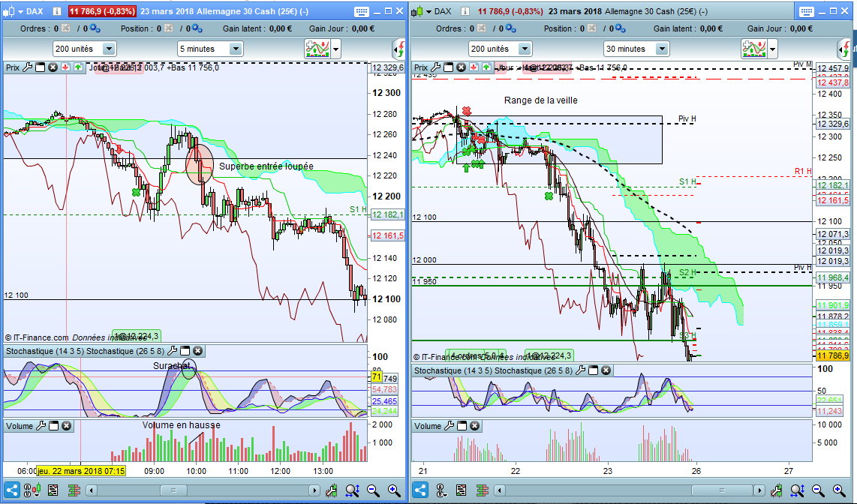The image size is (857, 504).
Task: Open indicator list arrow in left window
Action: click(x=336, y=49)
